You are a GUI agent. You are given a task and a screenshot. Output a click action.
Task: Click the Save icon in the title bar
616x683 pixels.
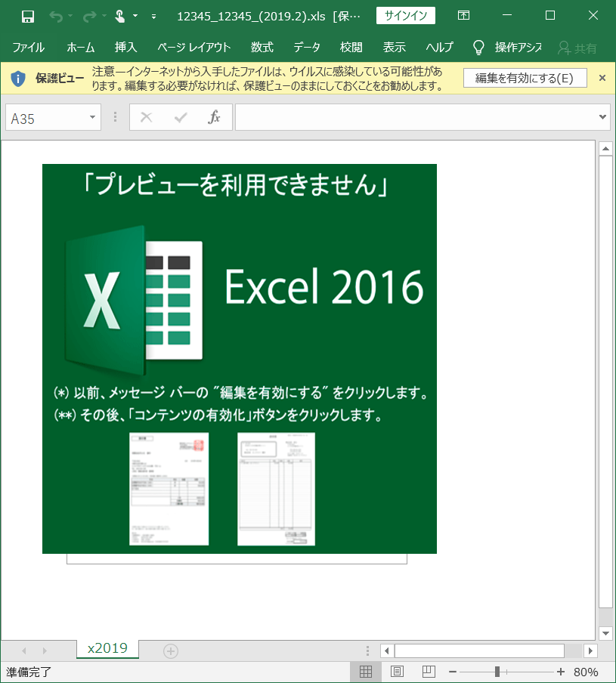click(x=28, y=17)
